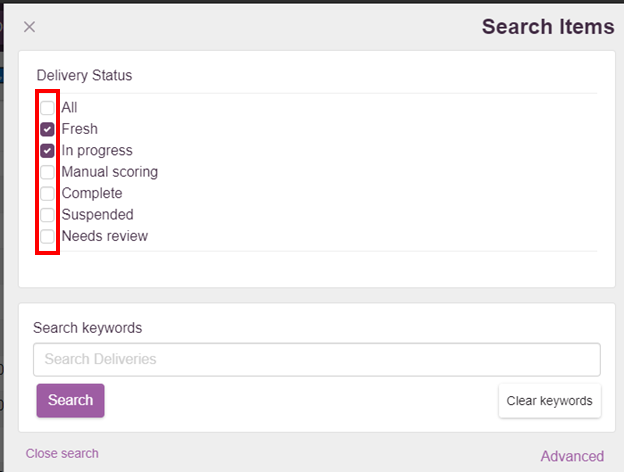
Task: Close the Search Items panel with X icon
Action: click(29, 27)
